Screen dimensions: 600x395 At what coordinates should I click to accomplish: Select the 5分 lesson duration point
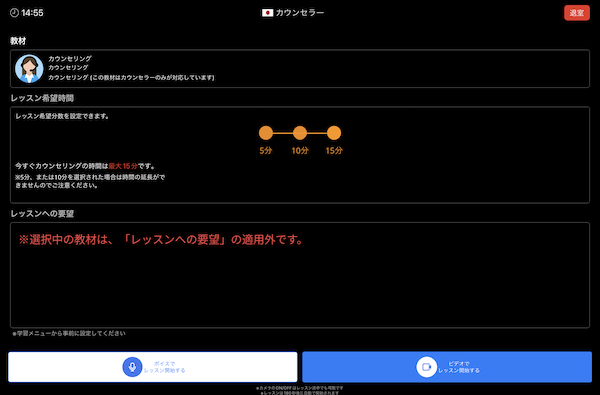(266, 133)
